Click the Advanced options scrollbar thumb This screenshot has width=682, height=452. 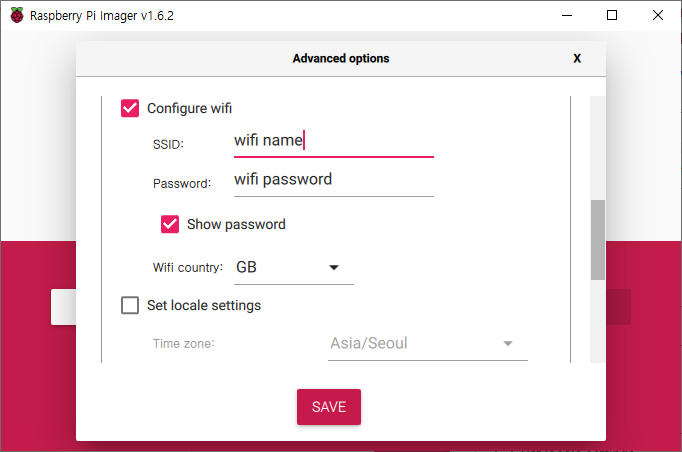click(x=598, y=240)
